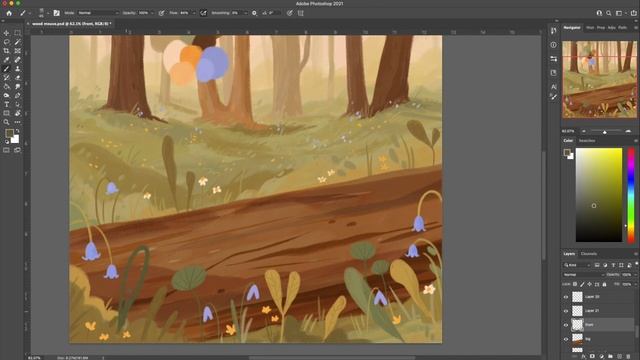The image size is (640, 360).
Task: Open the Flow slider arrow
Action: click(193, 13)
